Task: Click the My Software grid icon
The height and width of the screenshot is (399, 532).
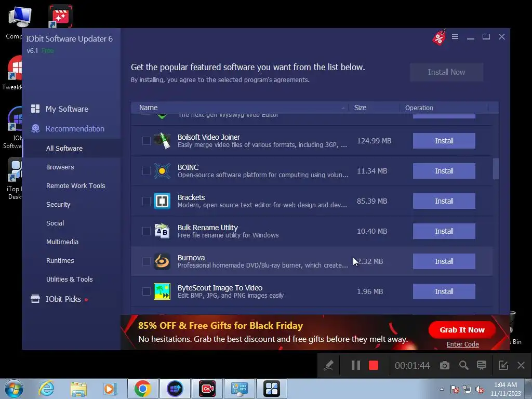Action: pos(35,109)
